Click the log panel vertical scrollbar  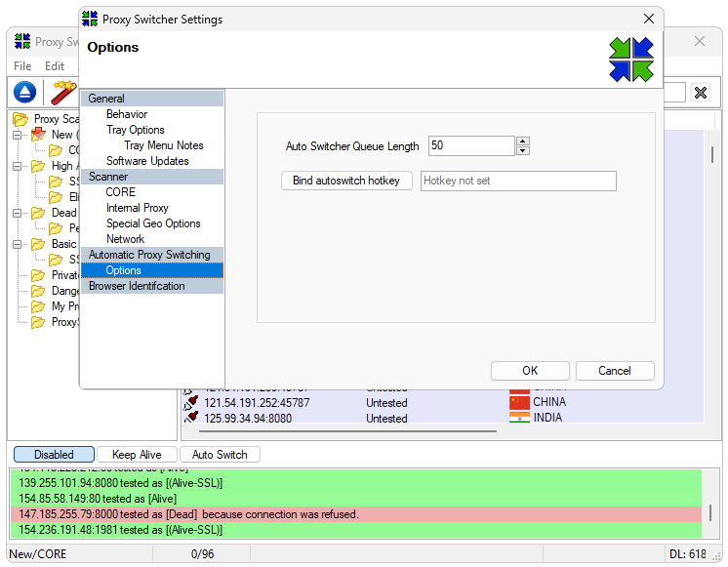click(709, 513)
